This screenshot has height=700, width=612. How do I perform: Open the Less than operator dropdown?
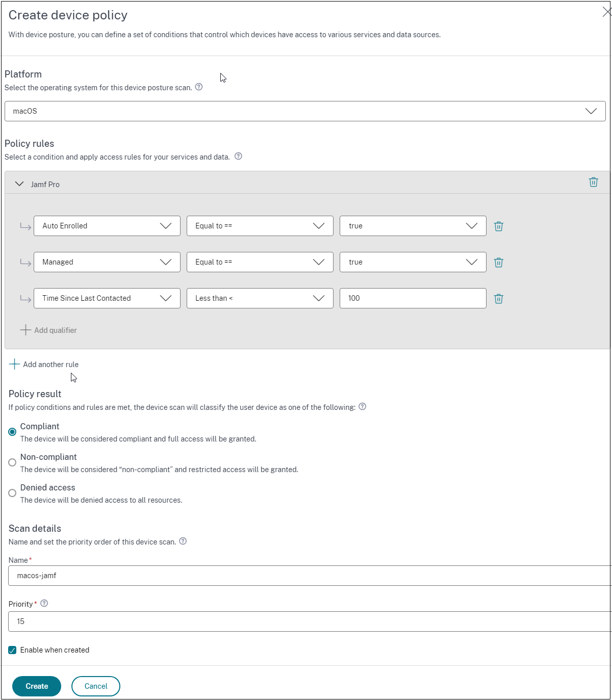[x=260, y=298]
